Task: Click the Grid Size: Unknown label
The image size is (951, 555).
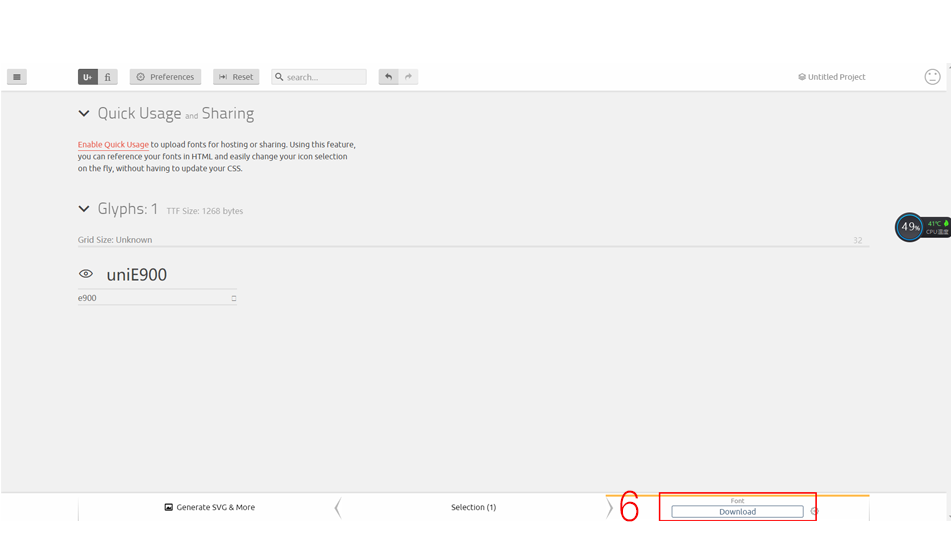Action: tap(115, 240)
